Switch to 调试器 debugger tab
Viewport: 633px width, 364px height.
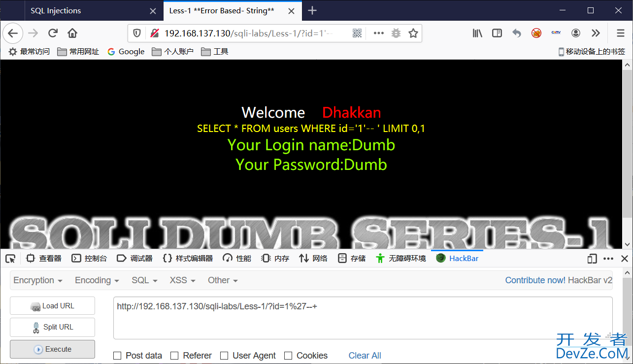pyautogui.click(x=134, y=259)
